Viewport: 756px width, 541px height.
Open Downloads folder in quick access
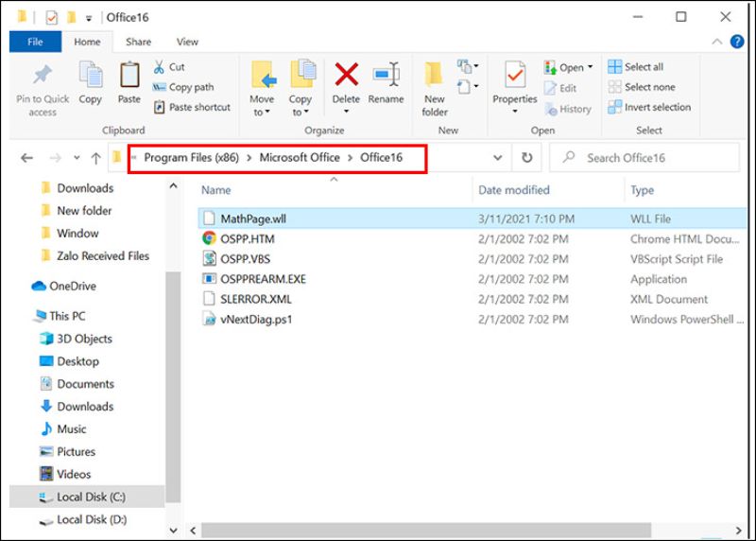tap(77, 188)
